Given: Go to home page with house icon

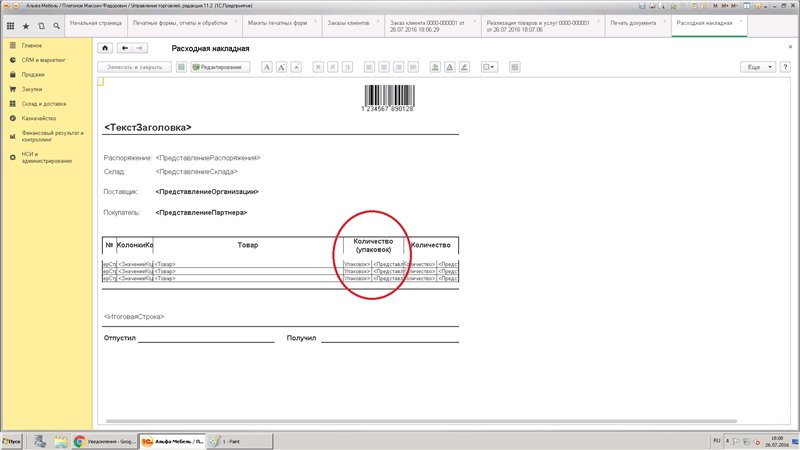Looking at the screenshot, I should click(106, 48).
